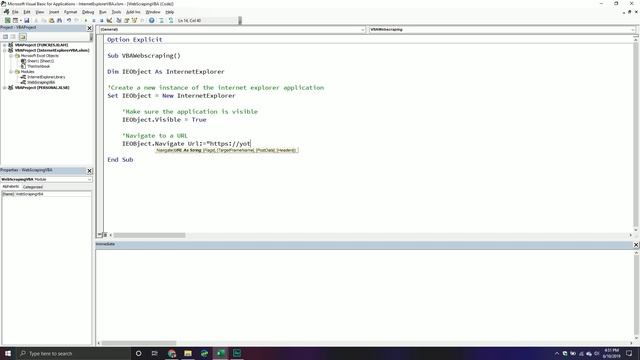Screen dimensions: 640x360
Task: Open Chrome from the taskbar
Action: click(x=172, y=353)
